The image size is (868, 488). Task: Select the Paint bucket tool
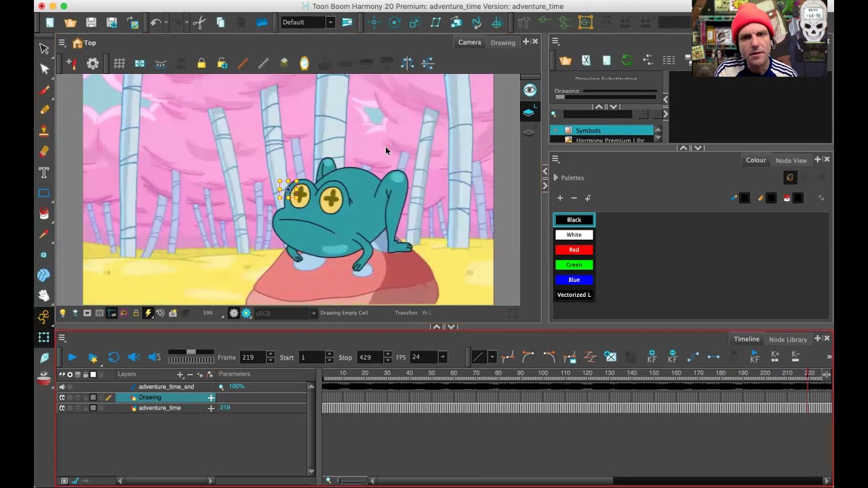coord(44,214)
